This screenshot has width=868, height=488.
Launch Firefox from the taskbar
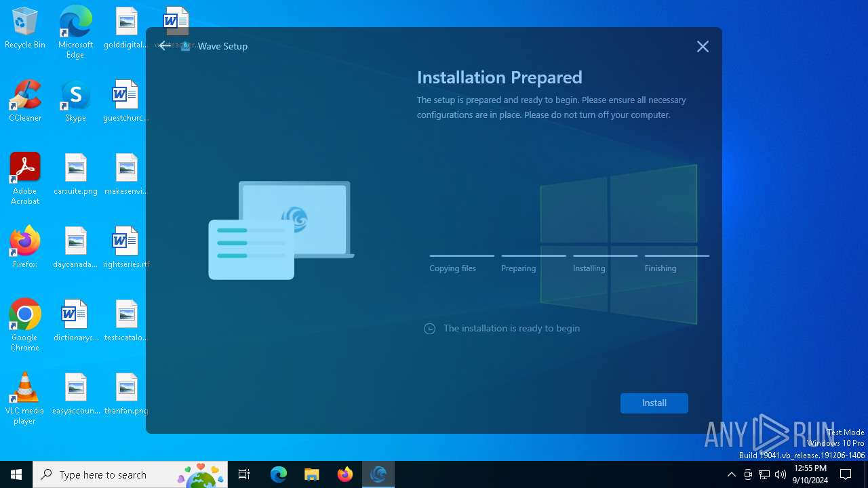coord(345,474)
